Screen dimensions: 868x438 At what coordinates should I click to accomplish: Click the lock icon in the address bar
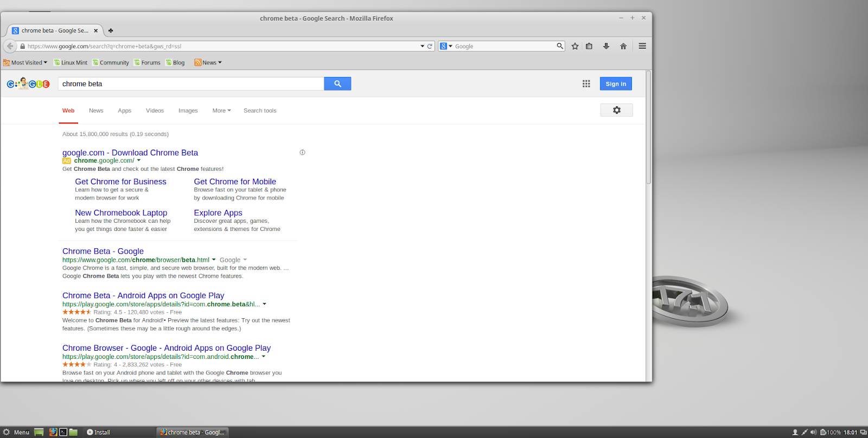tap(22, 46)
